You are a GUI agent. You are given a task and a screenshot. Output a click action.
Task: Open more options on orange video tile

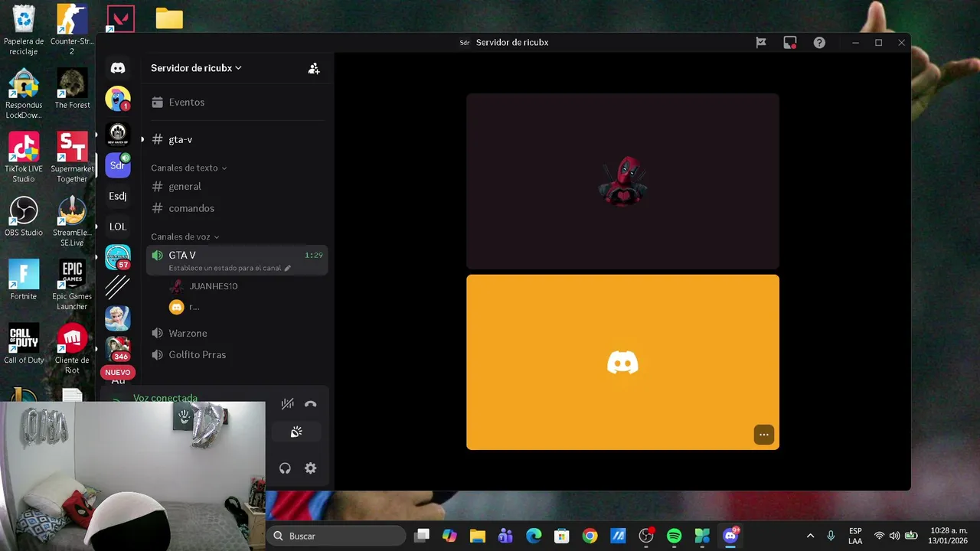pos(763,435)
